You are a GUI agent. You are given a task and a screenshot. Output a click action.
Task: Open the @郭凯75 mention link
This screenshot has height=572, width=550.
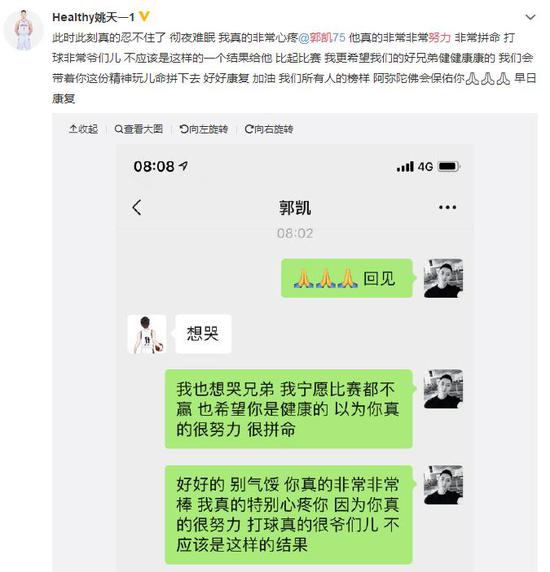point(322,37)
